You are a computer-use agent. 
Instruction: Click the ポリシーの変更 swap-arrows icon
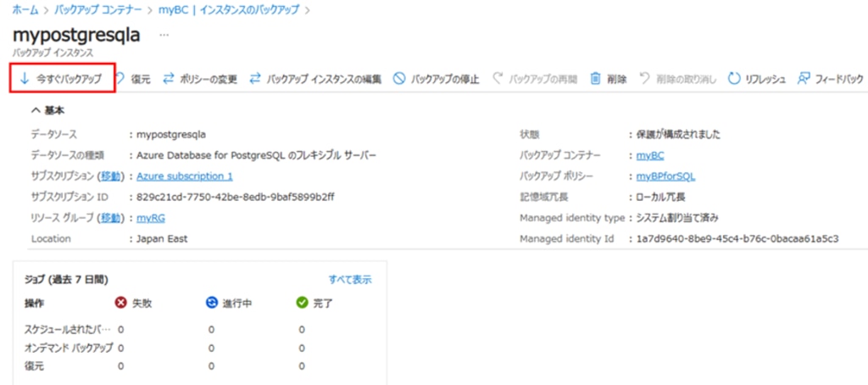pyautogui.click(x=169, y=79)
